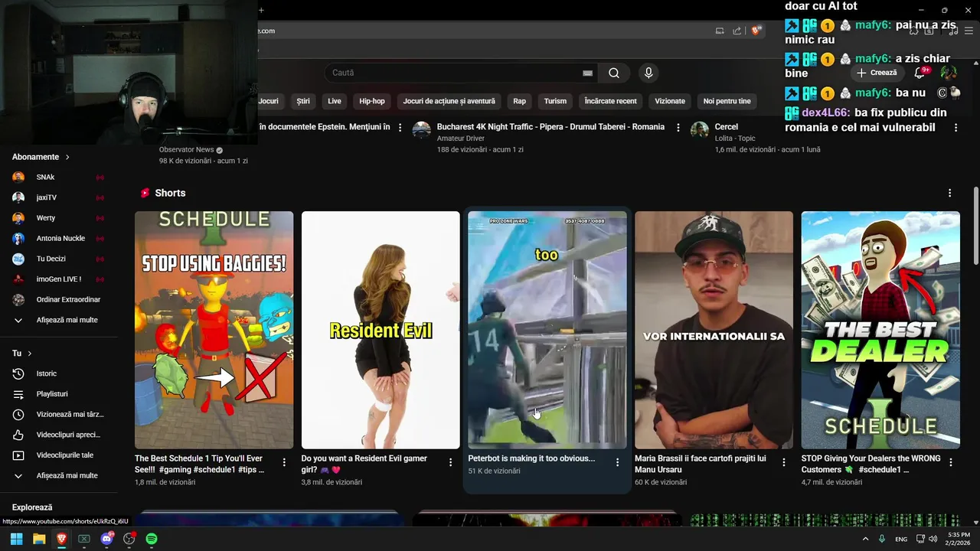980x551 pixels.
Task: Open File Explorer from taskbar
Action: 39,539
